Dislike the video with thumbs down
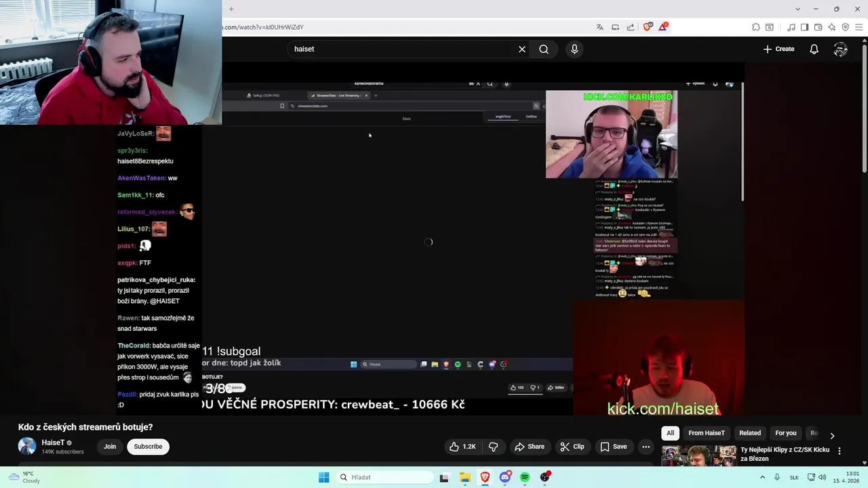 [493, 447]
